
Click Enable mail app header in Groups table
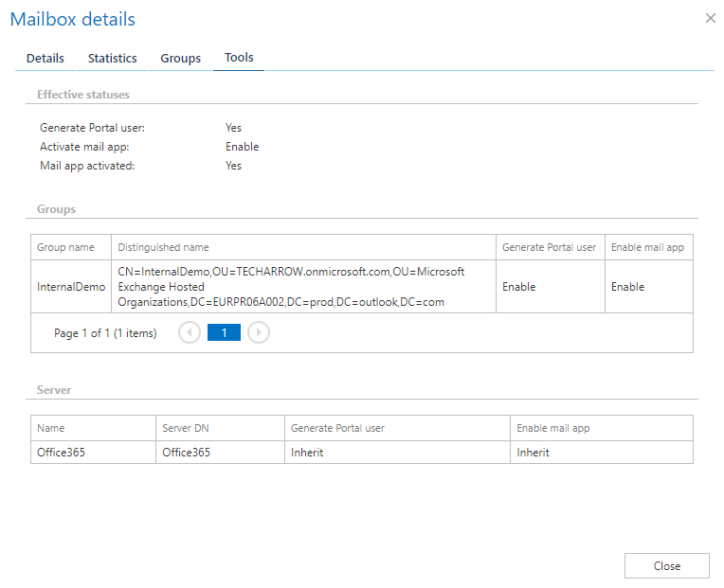pyautogui.click(x=646, y=247)
